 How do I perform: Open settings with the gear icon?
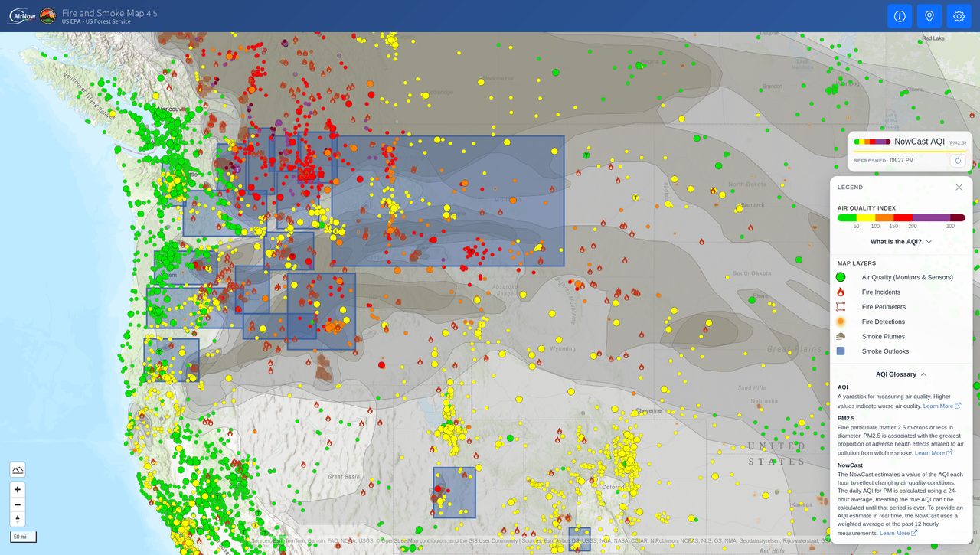point(959,16)
